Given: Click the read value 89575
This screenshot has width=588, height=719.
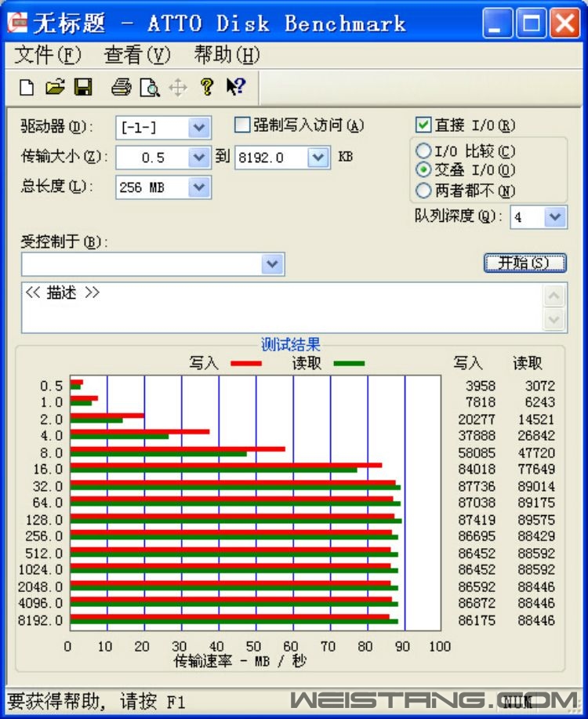Looking at the screenshot, I should tap(536, 520).
